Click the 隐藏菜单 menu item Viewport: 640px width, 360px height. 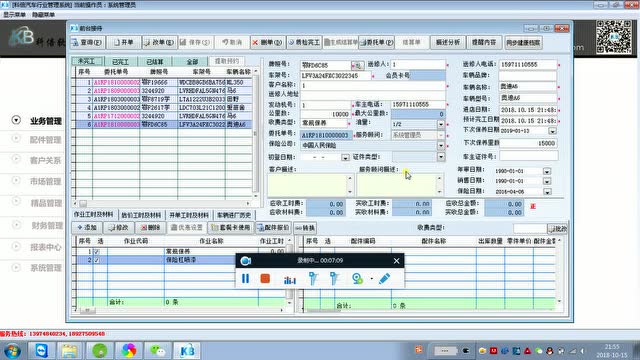[x=43, y=15]
